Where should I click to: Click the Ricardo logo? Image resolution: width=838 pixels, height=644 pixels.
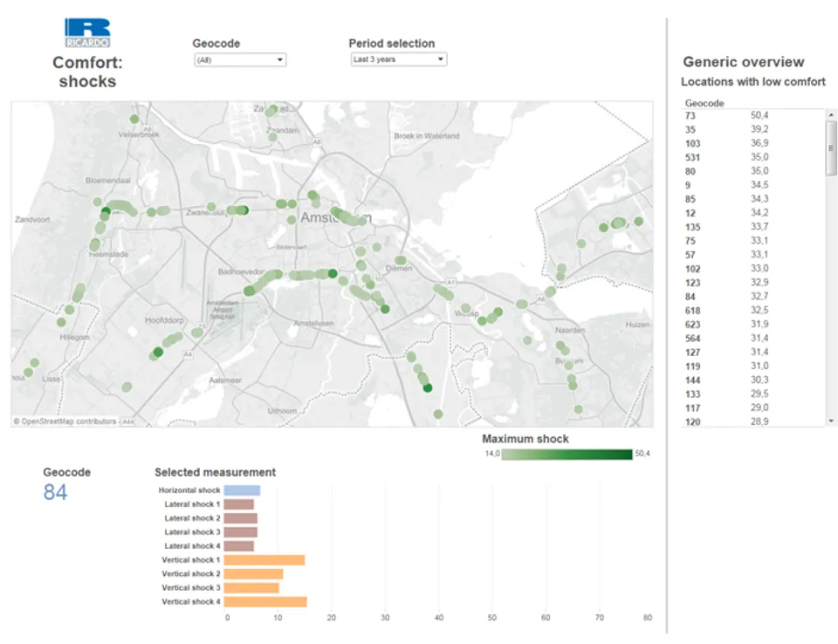pyautogui.click(x=86, y=33)
